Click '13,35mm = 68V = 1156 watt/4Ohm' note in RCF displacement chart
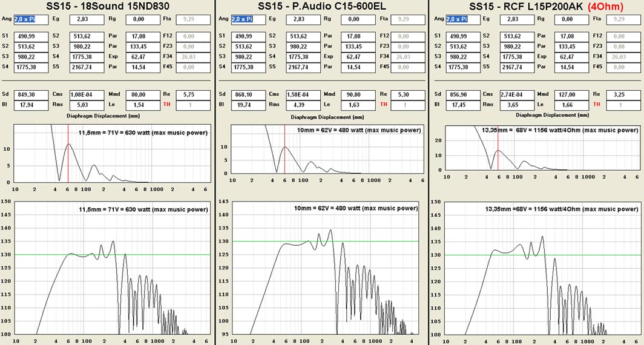The image size is (644, 345). coord(560,130)
